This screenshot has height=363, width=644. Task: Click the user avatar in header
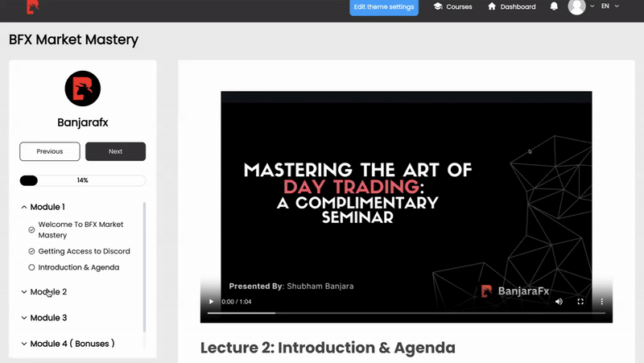click(x=576, y=6)
